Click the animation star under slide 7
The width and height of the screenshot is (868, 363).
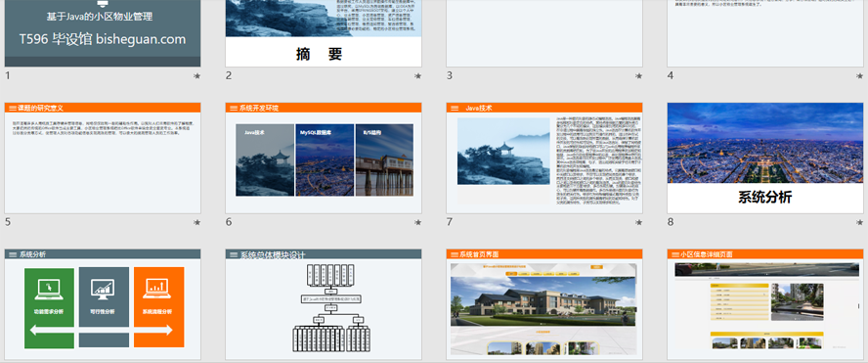pyautogui.click(x=639, y=222)
